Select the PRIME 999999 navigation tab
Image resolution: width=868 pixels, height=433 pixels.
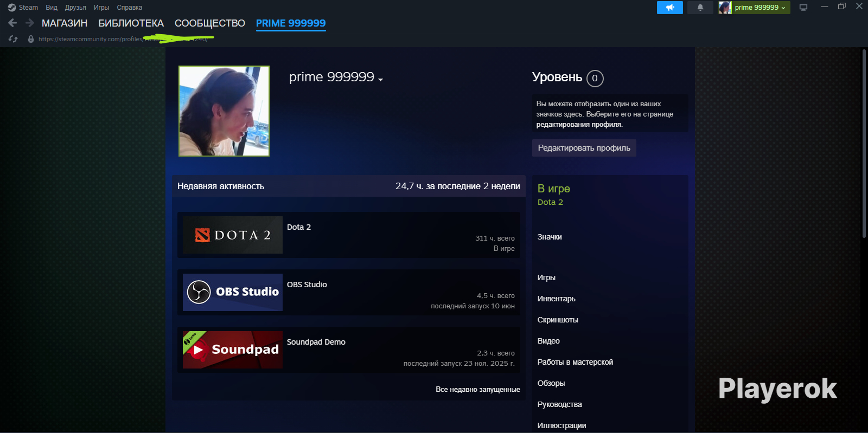[291, 23]
